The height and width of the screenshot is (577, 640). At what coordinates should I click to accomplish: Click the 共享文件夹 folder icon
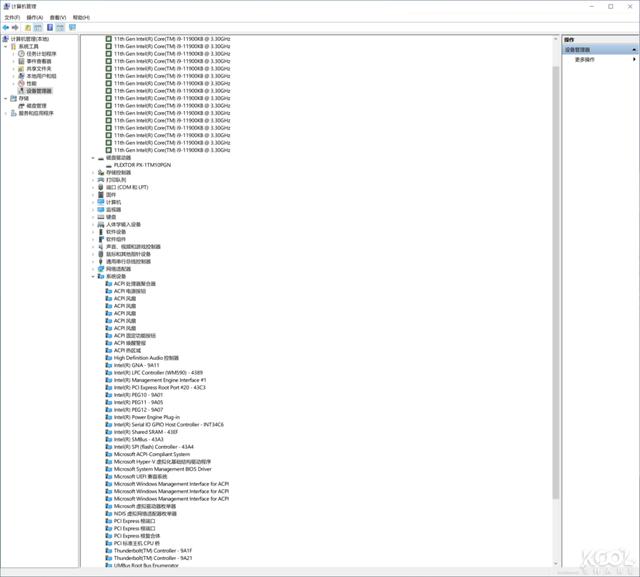[21, 69]
